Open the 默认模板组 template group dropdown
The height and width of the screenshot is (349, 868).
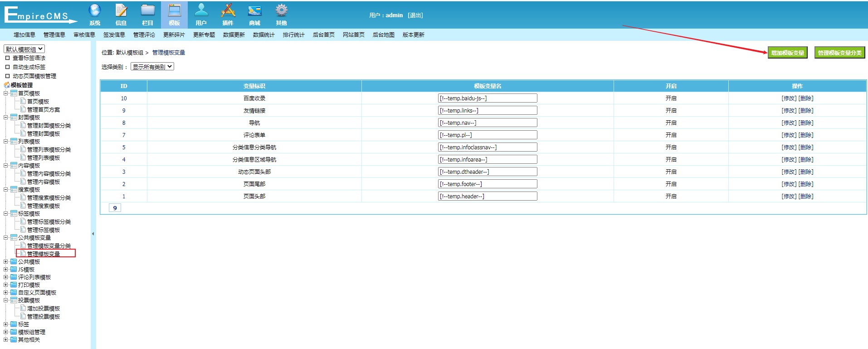coord(24,49)
